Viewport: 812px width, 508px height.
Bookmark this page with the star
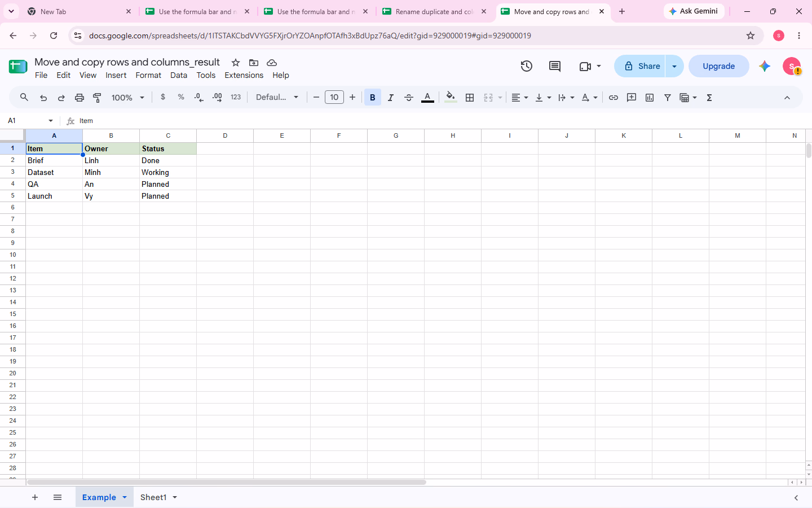(751, 36)
